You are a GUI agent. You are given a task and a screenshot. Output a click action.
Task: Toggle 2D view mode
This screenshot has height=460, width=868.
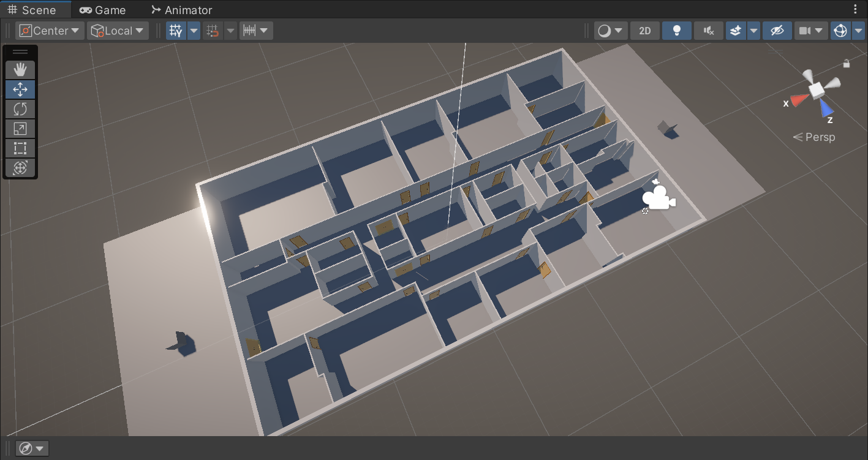tap(645, 31)
